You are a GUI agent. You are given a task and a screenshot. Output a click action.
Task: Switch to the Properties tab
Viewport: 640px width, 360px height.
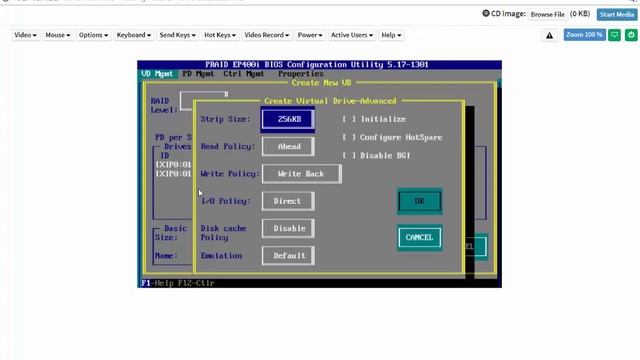301,74
